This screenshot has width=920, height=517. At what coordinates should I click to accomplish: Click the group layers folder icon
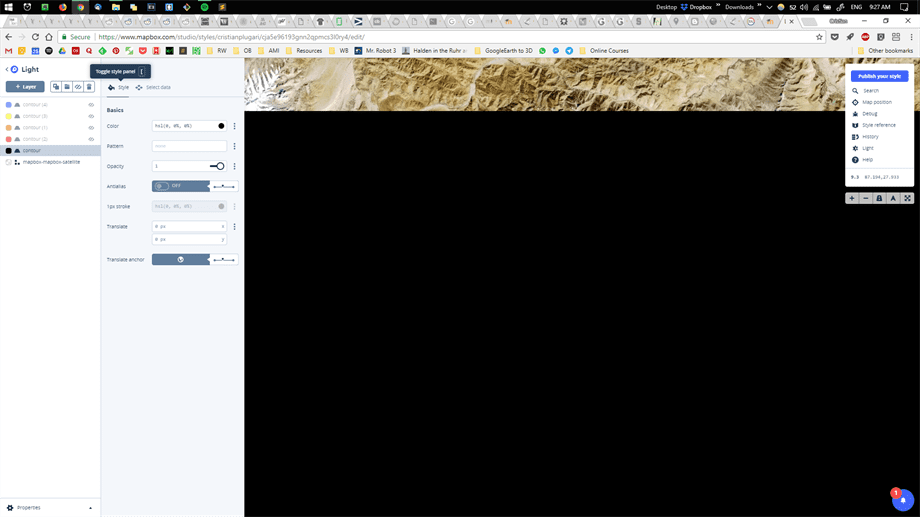(67, 87)
